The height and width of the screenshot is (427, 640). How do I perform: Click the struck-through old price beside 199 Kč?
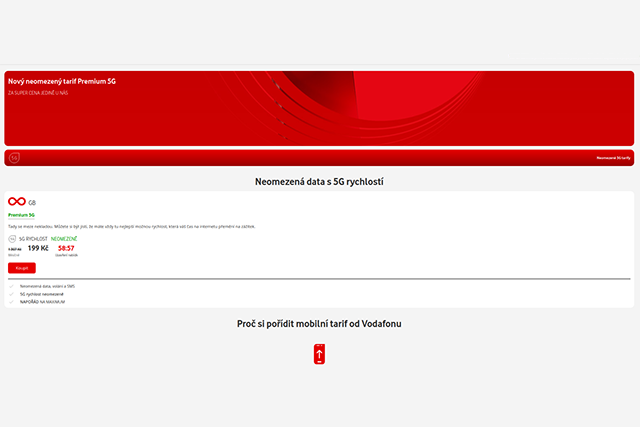[x=15, y=249]
